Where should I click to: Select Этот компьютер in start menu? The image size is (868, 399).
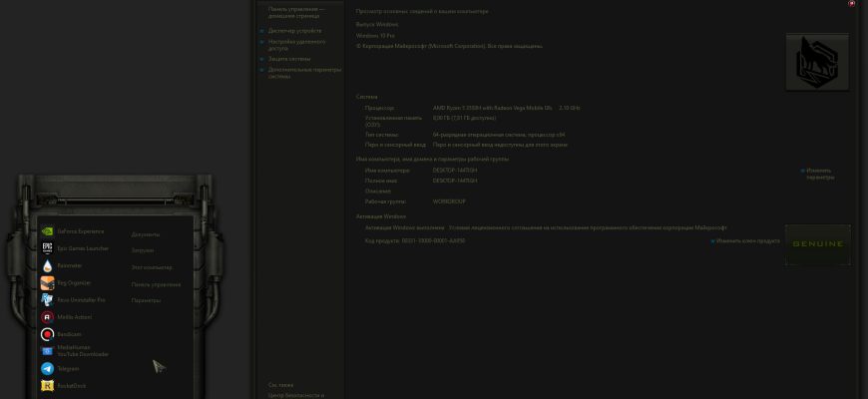coord(152,267)
